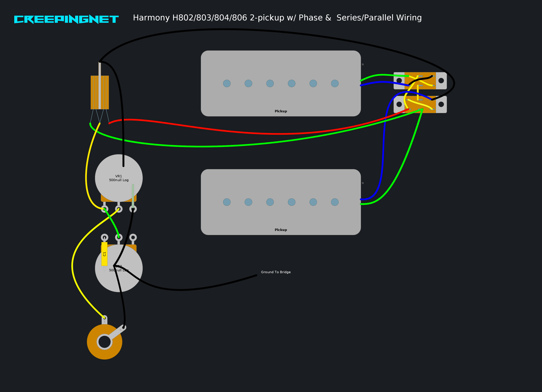This screenshot has height=392, width=542.
Task: Click VR2's right solder lug
Action: click(133, 237)
